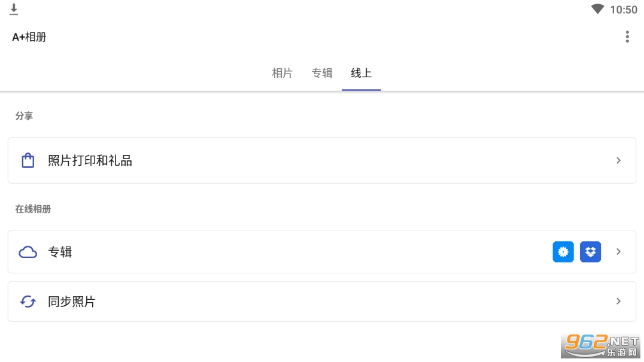The height and width of the screenshot is (362, 644).
Task: Click the shopping bag icon
Action: pyautogui.click(x=28, y=160)
